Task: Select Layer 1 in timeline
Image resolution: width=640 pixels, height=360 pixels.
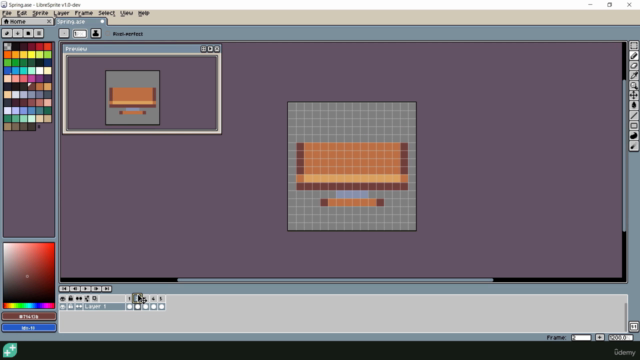Action: tap(104, 307)
